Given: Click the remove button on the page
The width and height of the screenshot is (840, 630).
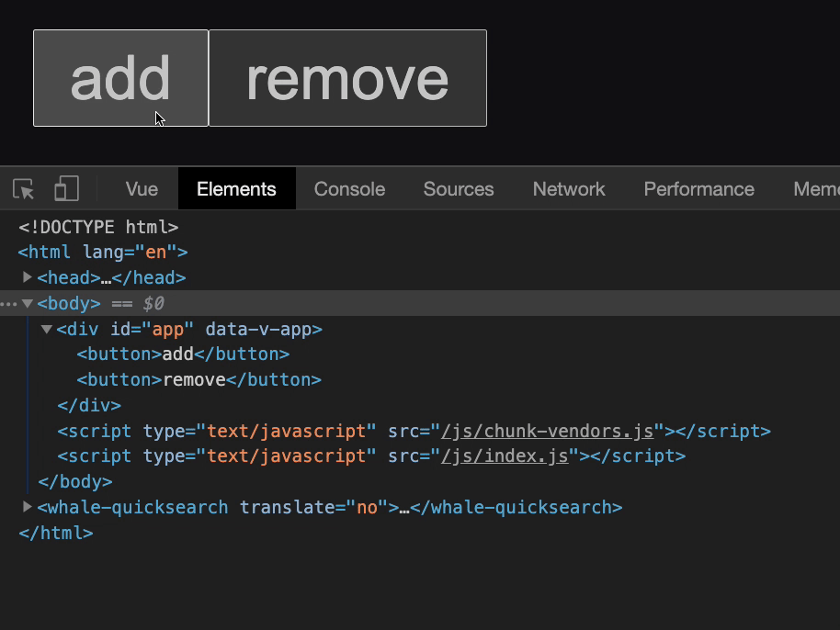Looking at the screenshot, I should pyautogui.click(x=347, y=78).
